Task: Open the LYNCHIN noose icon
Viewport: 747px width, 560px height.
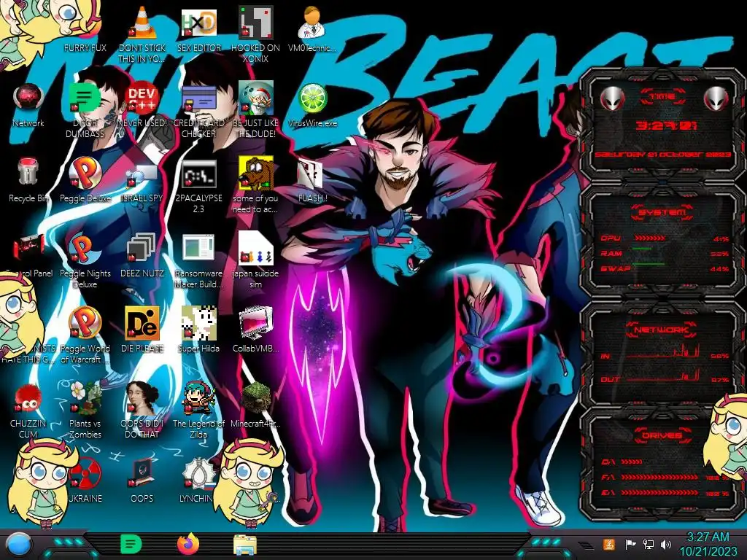Action: tap(198, 473)
